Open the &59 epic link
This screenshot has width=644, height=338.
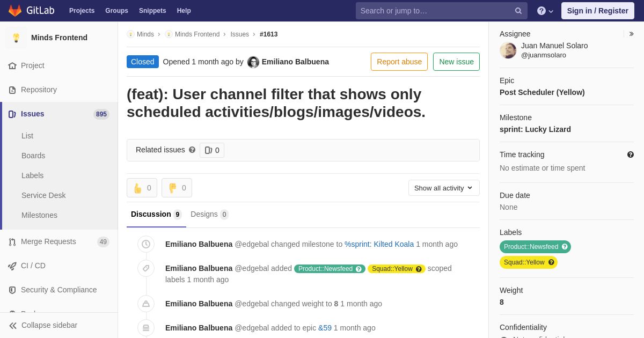tap(325, 328)
